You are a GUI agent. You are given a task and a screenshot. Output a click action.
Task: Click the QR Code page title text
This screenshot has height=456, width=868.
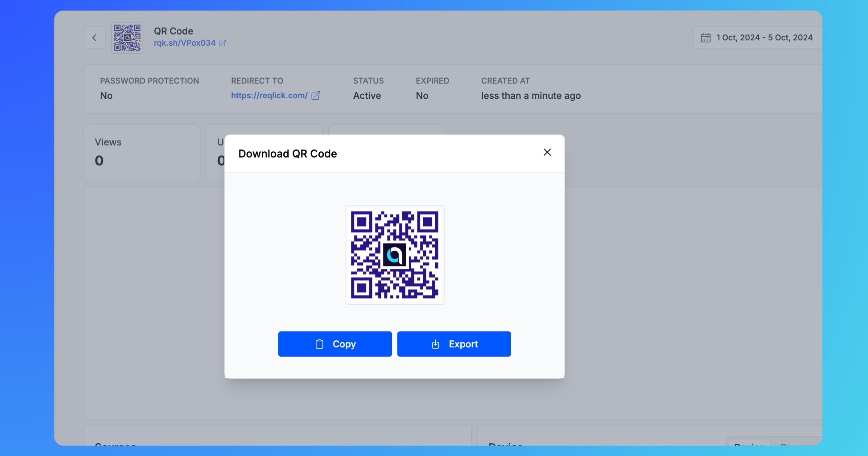click(x=173, y=31)
